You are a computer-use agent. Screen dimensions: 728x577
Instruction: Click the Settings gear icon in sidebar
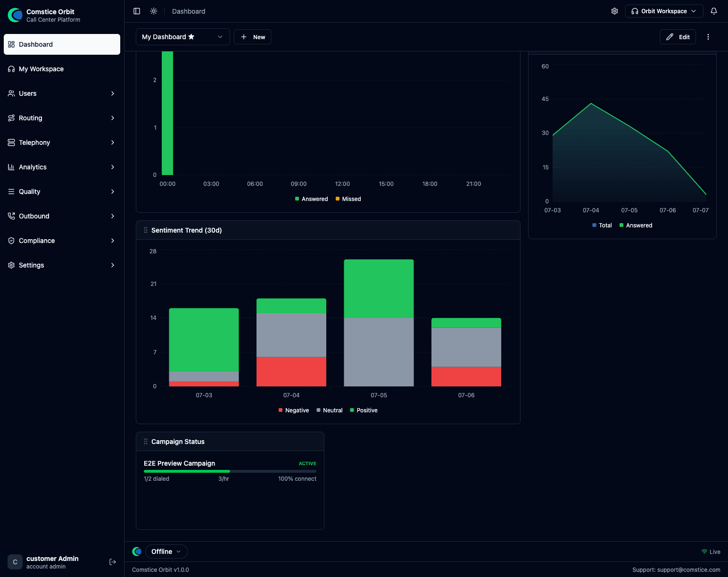11,265
